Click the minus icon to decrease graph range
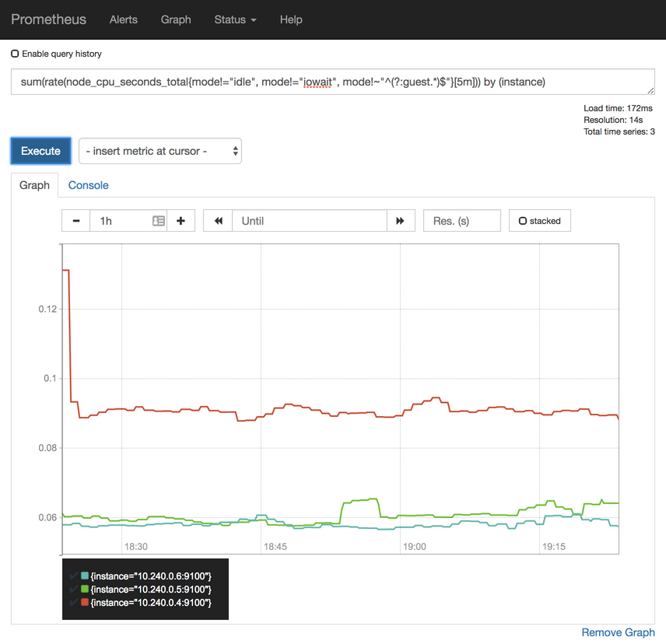 coord(75,220)
